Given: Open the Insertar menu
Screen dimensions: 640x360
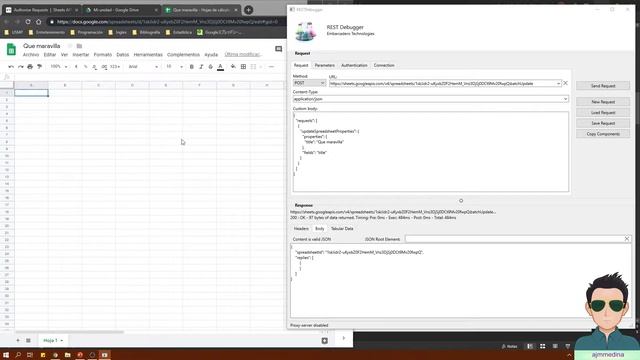Looking at the screenshot, I should 81,54.
